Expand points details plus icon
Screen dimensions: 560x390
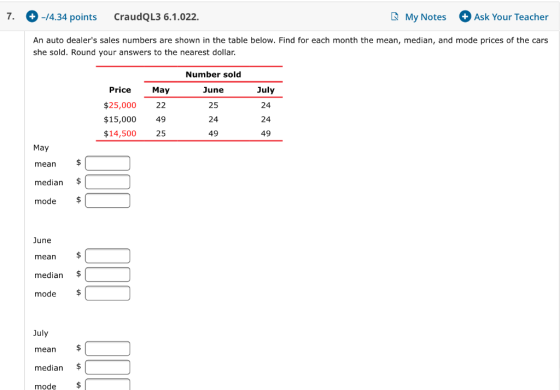coord(32,16)
